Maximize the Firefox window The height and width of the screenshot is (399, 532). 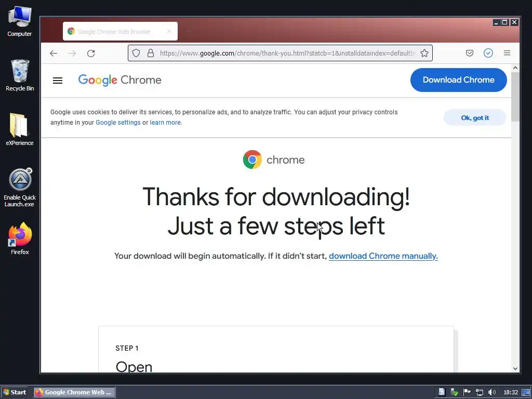tap(505, 22)
